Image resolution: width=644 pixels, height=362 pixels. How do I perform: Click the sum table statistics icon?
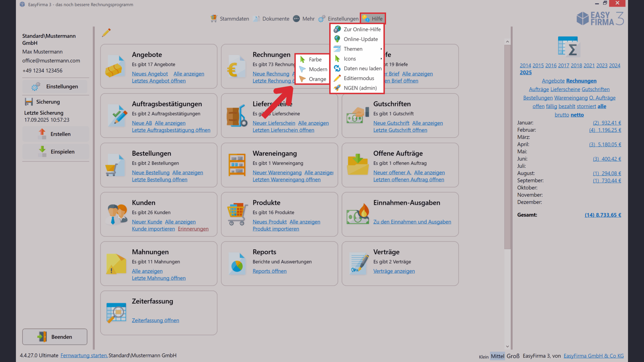pos(569,47)
